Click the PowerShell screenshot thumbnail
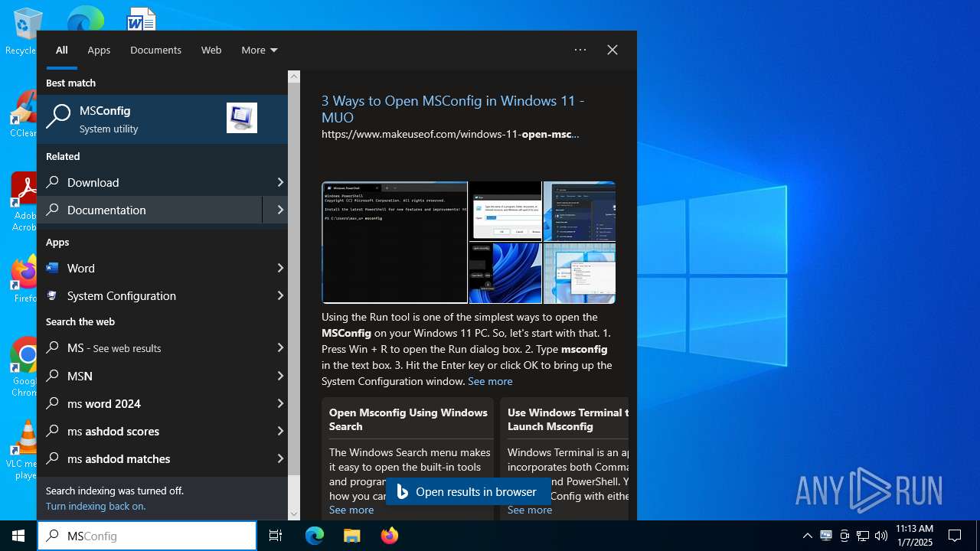The height and width of the screenshot is (551, 980). [x=394, y=243]
